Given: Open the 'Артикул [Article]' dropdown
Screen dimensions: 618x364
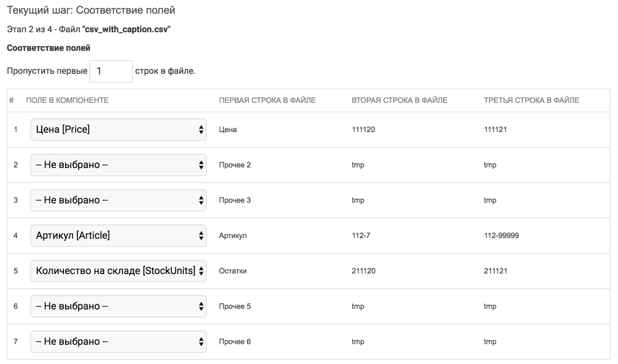Looking at the screenshot, I should [118, 236].
